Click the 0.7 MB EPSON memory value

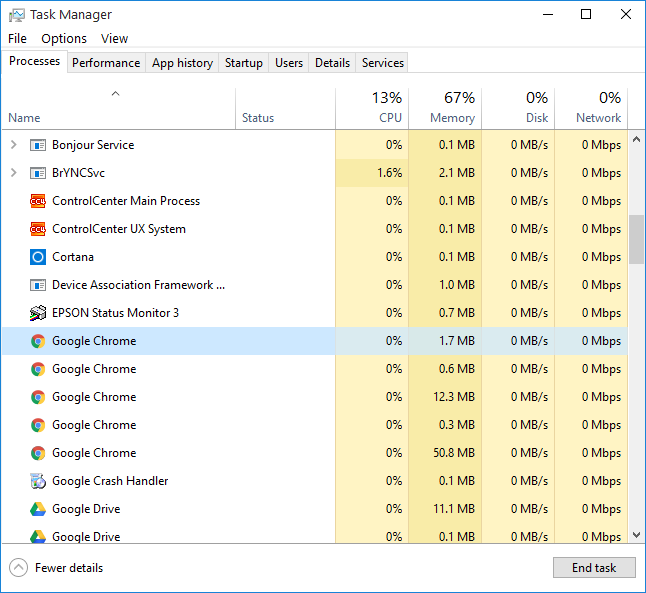(x=456, y=313)
